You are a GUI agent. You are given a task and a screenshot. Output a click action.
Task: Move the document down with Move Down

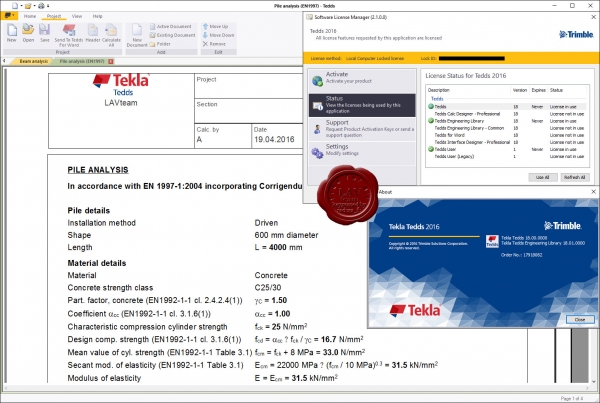coord(218,35)
